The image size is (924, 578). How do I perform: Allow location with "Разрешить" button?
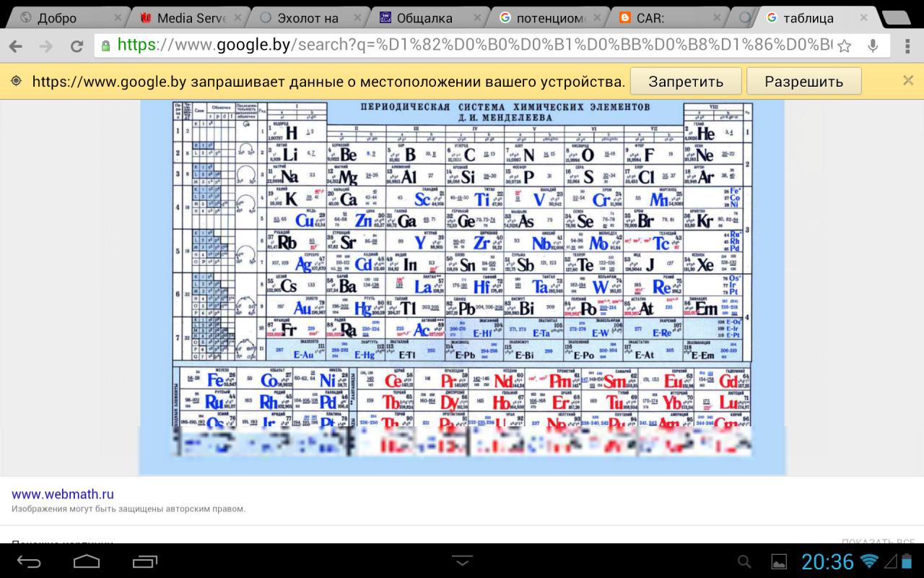[x=803, y=82]
